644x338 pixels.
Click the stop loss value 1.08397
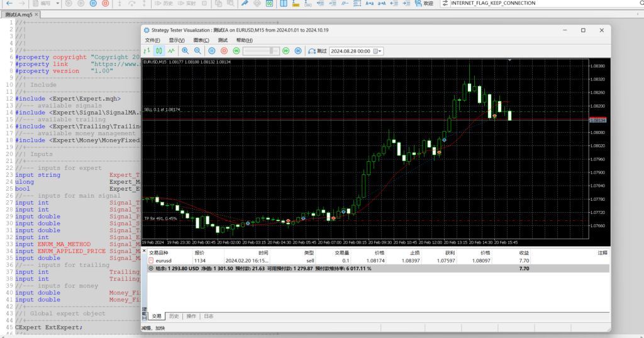coord(410,261)
